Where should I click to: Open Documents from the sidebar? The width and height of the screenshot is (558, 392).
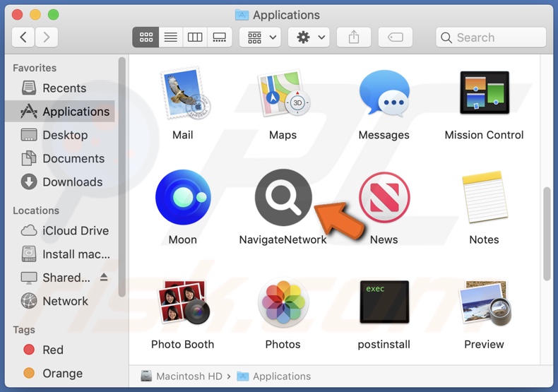click(x=61, y=158)
